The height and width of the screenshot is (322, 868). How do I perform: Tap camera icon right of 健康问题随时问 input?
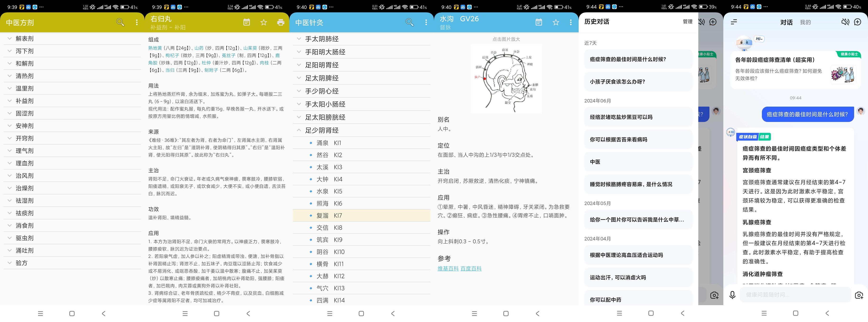(859, 295)
